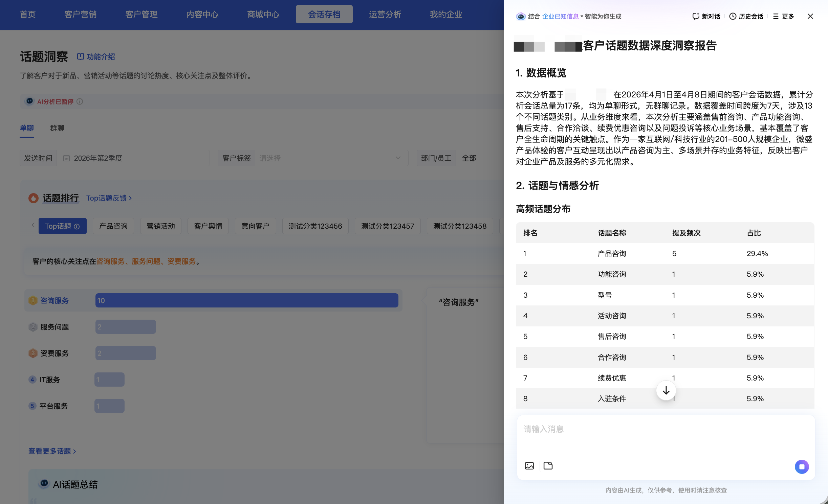This screenshot has width=828, height=504.
Task: Expand the 企业已知信息 dropdown
Action: (563, 16)
